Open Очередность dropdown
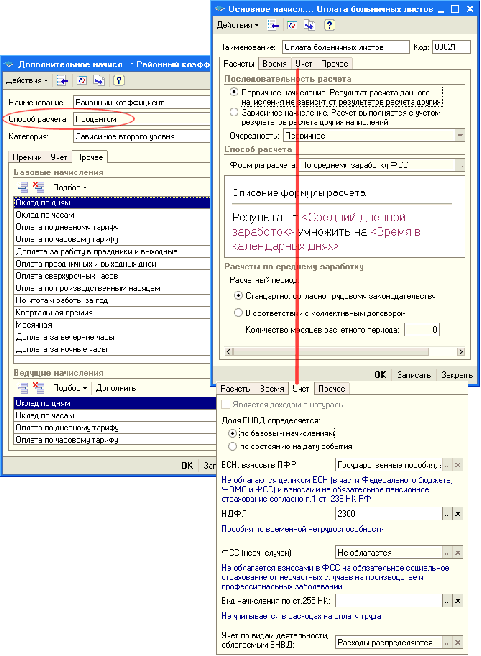 coord(460,135)
